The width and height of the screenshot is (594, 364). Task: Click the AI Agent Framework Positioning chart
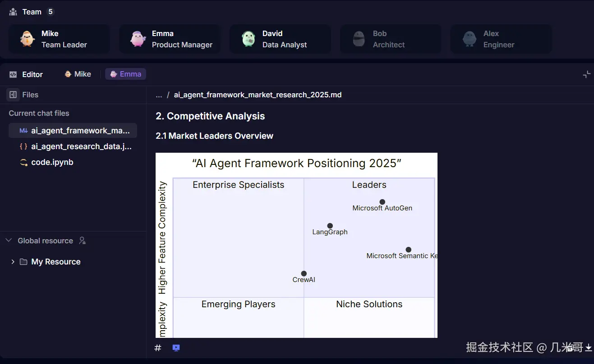pyautogui.click(x=296, y=245)
